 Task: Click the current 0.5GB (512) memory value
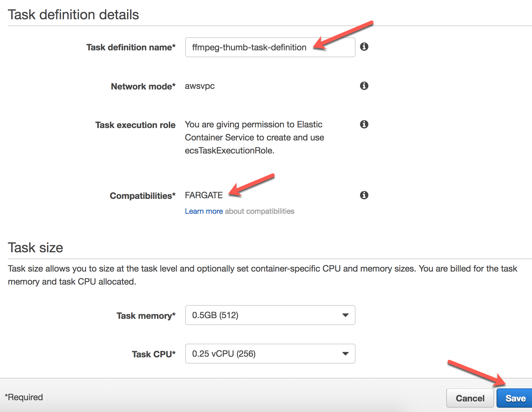click(x=215, y=315)
